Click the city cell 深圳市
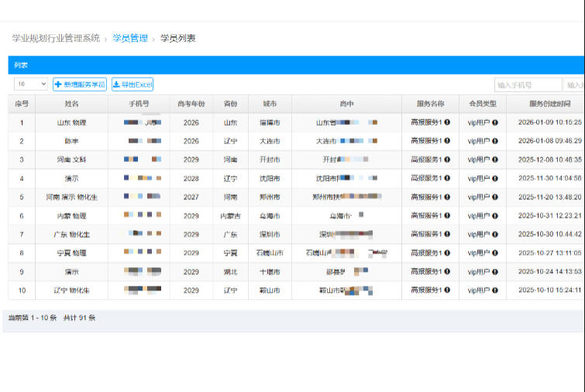 270,234
